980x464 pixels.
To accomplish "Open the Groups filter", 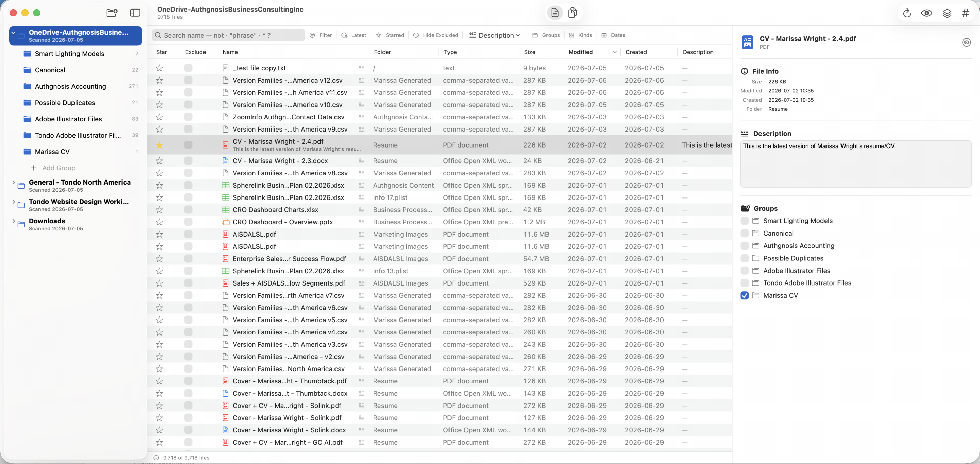I will [x=546, y=35].
